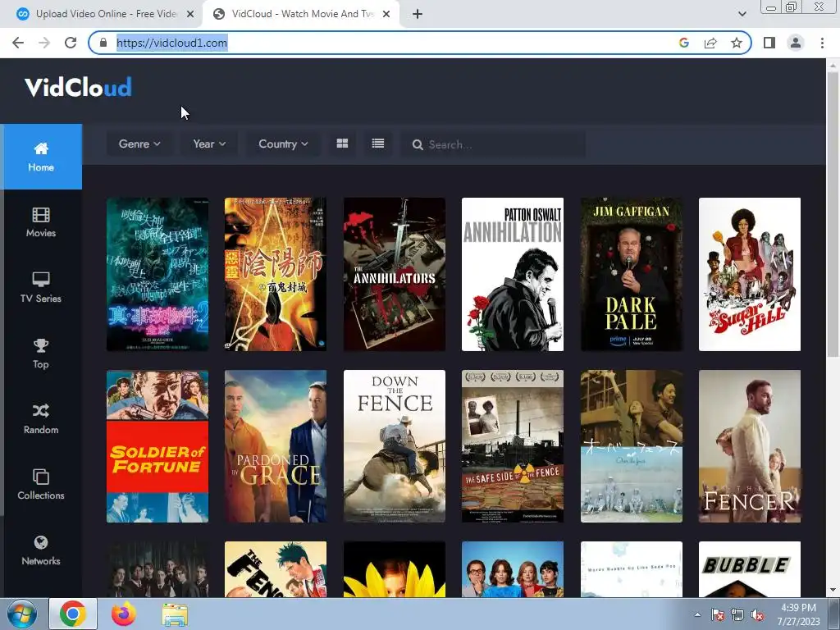This screenshot has height=630, width=840.
Task: Click the muted volume tray icon
Action: 757,615
